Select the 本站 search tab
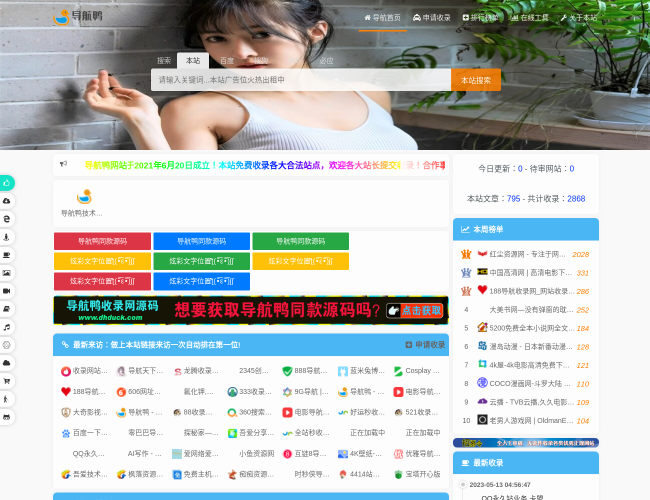The height and width of the screenshot is (500, 650). 193,61
